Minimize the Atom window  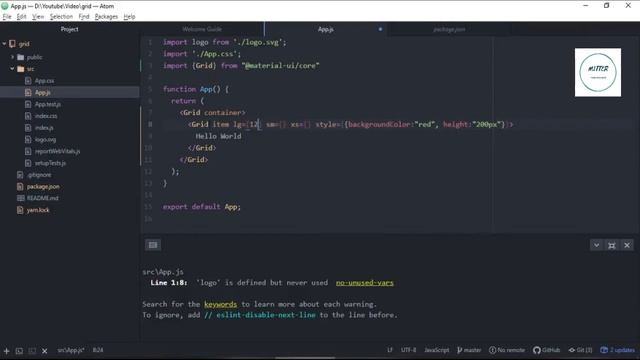586,6
